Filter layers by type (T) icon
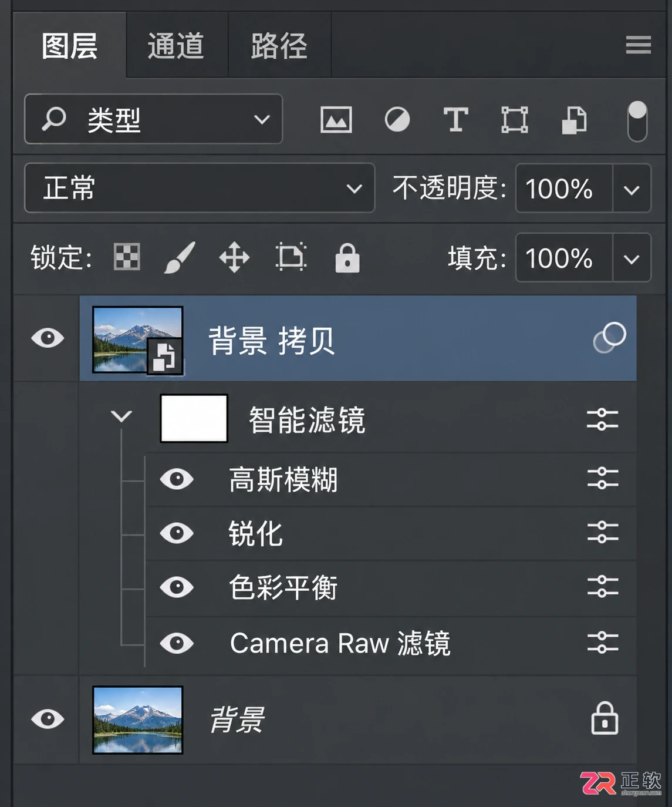Screen dimensions: 672x807 click(456, 120)
